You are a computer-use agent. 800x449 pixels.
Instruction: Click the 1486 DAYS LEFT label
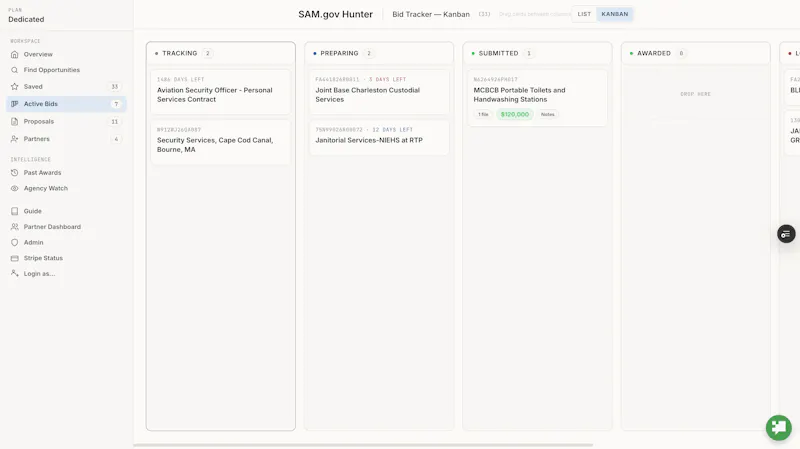pyautogui.click(x=181, y=80)
